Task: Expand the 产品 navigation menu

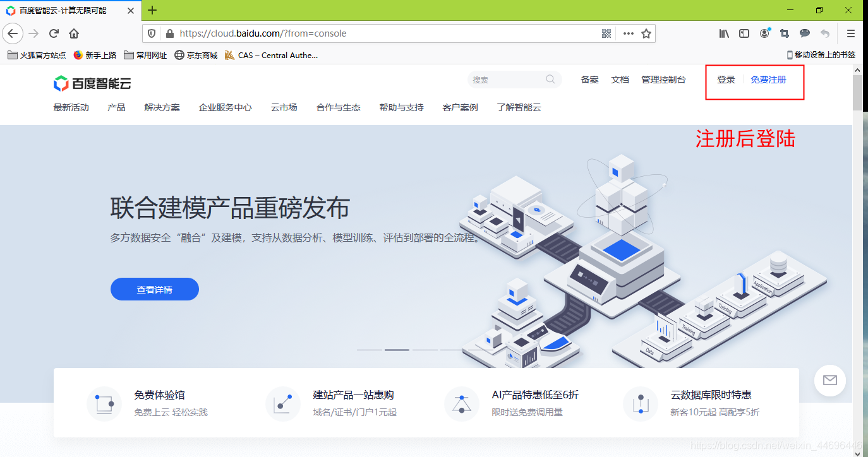Action: [116, 107]
